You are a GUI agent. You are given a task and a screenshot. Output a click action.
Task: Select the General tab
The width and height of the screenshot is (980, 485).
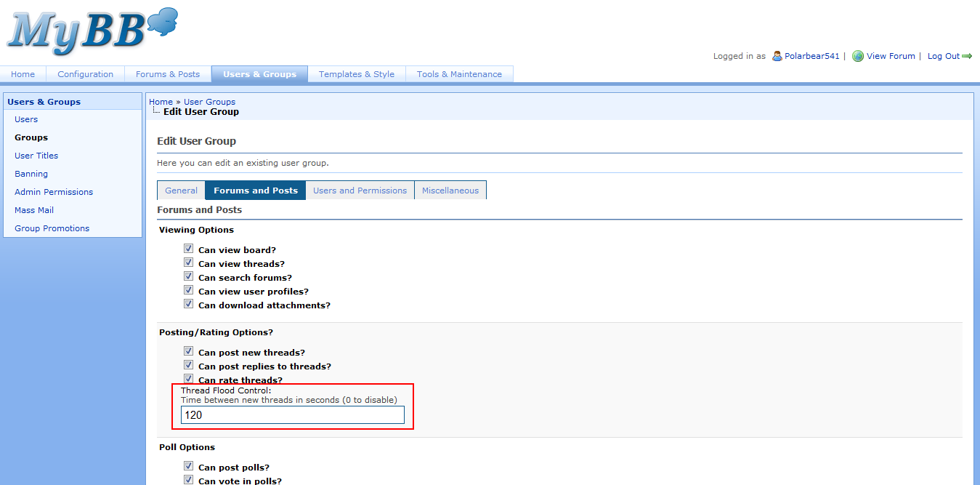pos(181,191)
